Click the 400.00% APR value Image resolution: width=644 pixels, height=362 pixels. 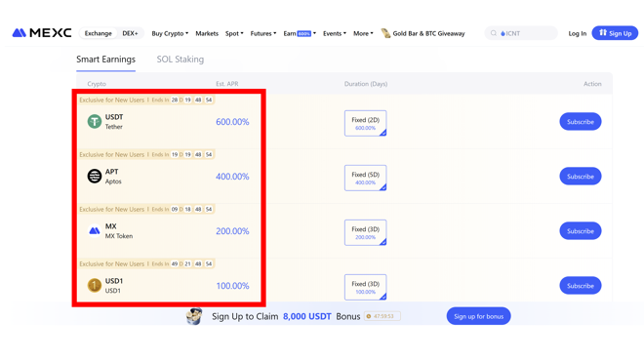point(232,177)
